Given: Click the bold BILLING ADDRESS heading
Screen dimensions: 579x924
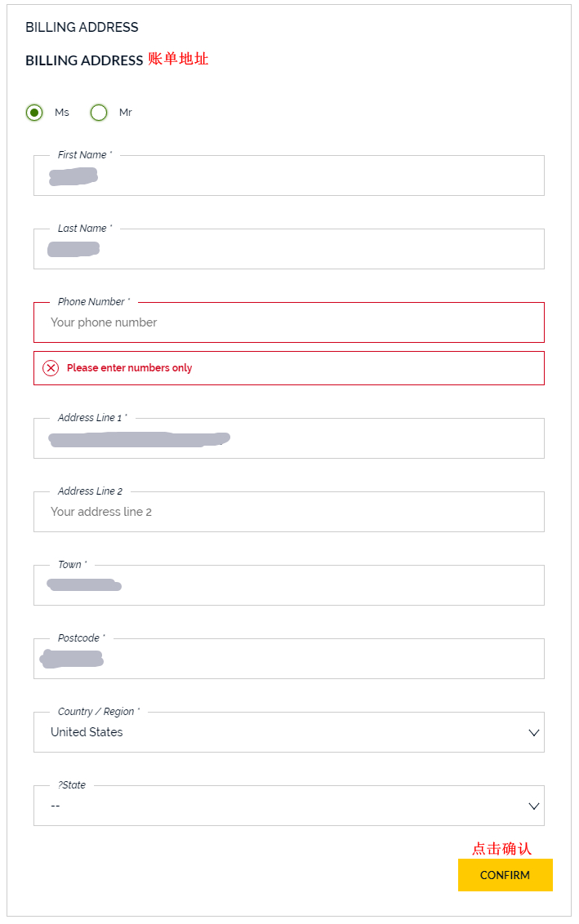Looking at the screenshot, I should click(84, 60).
